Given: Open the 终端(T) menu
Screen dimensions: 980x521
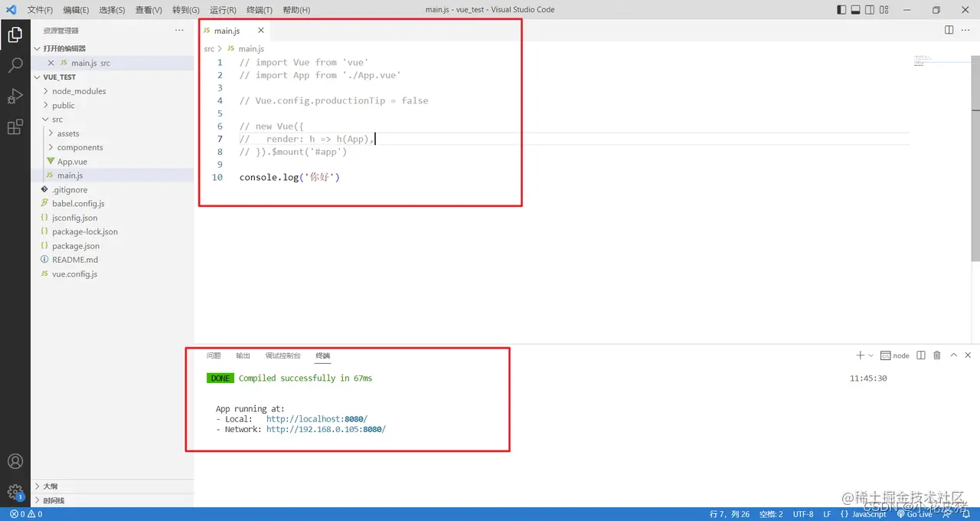Looking at the screenshot, I should [x=260, y=10].
